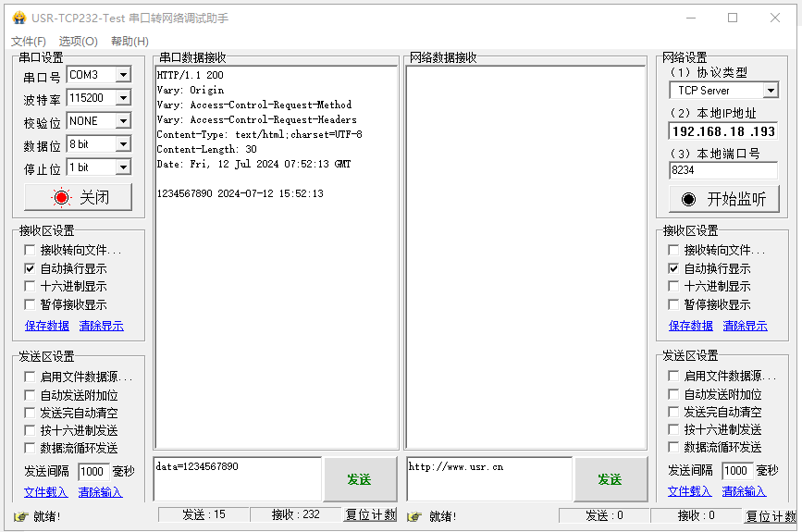Image resolution: width=802 pixels, height=532 pixels.
Task: Enable network 十六进制显示 checkbox
Action: [x=673, y=286]
